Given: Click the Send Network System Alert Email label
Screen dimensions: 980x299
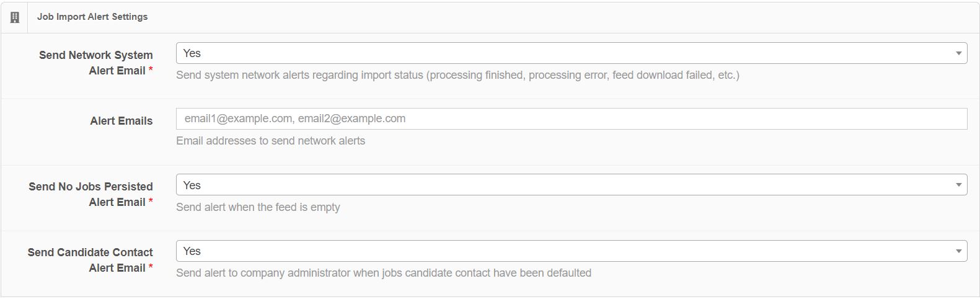Looking at the screenshot, I should click(x=96, y=63).
